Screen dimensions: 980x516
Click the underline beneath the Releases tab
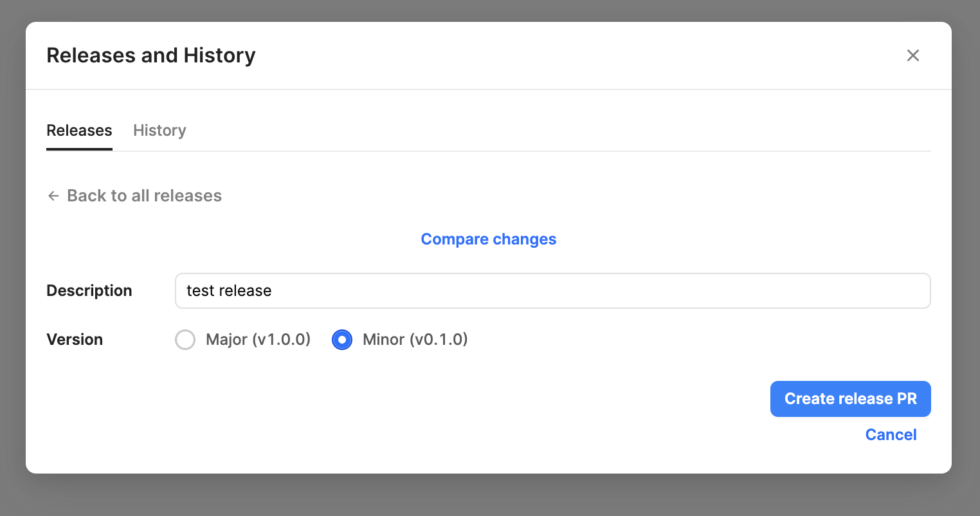79,149
